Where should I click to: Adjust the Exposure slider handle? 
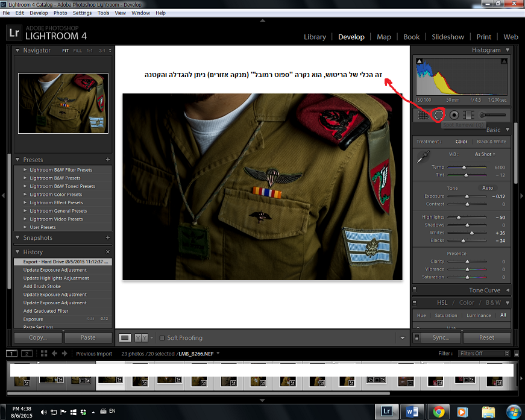click(x=467, y=196)
